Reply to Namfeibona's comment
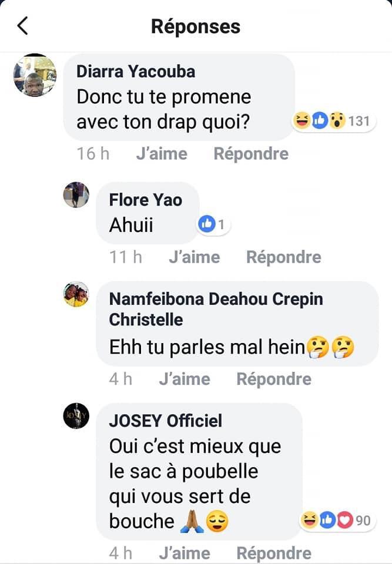The width and height of the screenshot is (392, 564). click(x=273, y=379)
